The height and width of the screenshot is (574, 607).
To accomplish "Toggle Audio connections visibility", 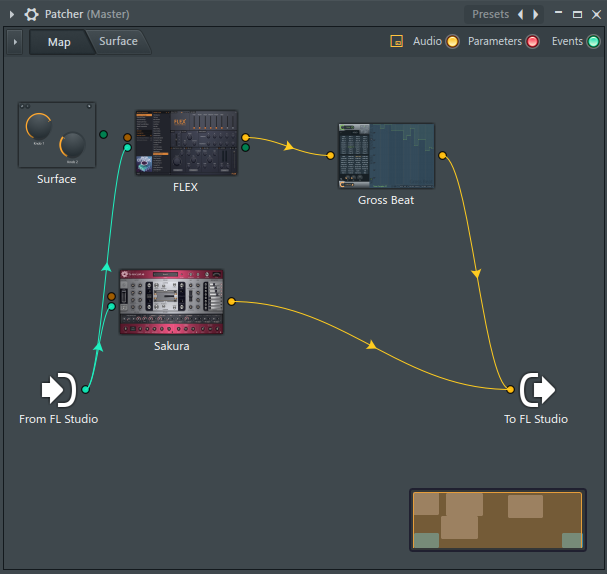I will (452, 42).
